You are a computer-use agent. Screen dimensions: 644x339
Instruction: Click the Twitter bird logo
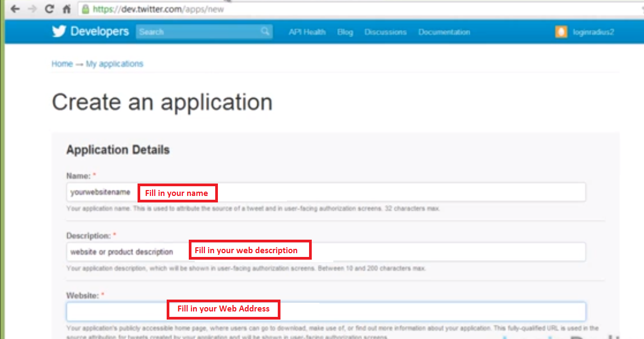pyautogui.click(x=59, y=32)
